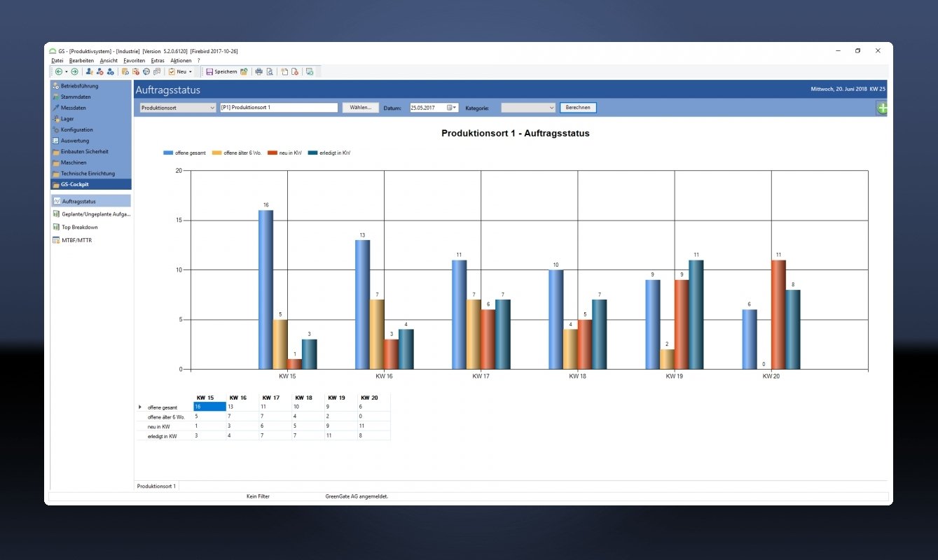Open Maschinen folder in sidebar
938x560 pixels.
point(91,162)
